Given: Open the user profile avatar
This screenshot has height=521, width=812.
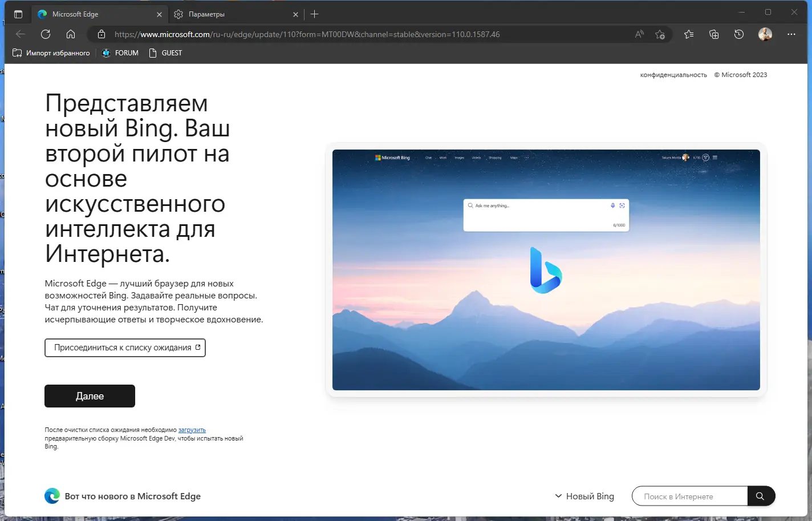Looking at the screenshot, I should (765, 34).
